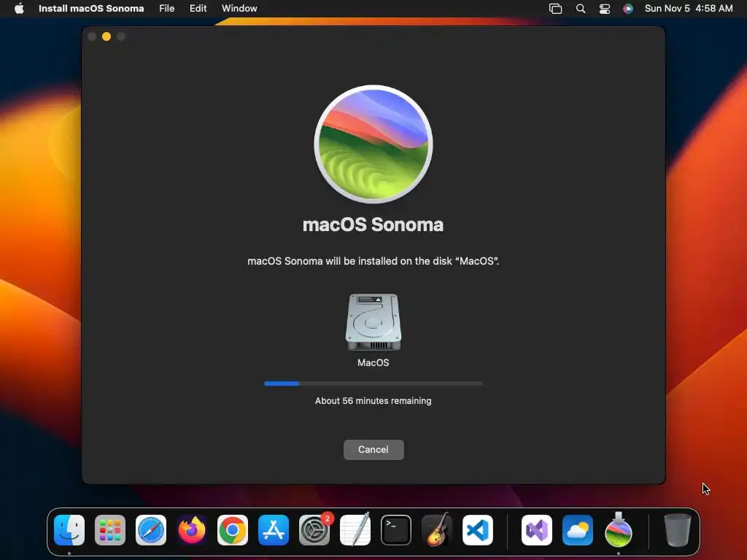Image resolution: width=747 pixels, height=560 pixels.
Task: Open TextEdit from the Dock
Action: pos(355,530)
